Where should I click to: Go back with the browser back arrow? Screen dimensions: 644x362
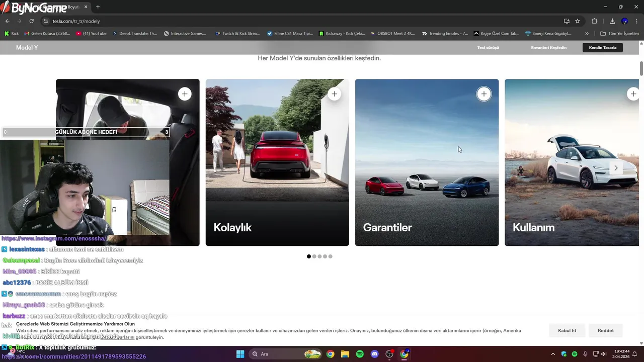click(x=7, y=21)
